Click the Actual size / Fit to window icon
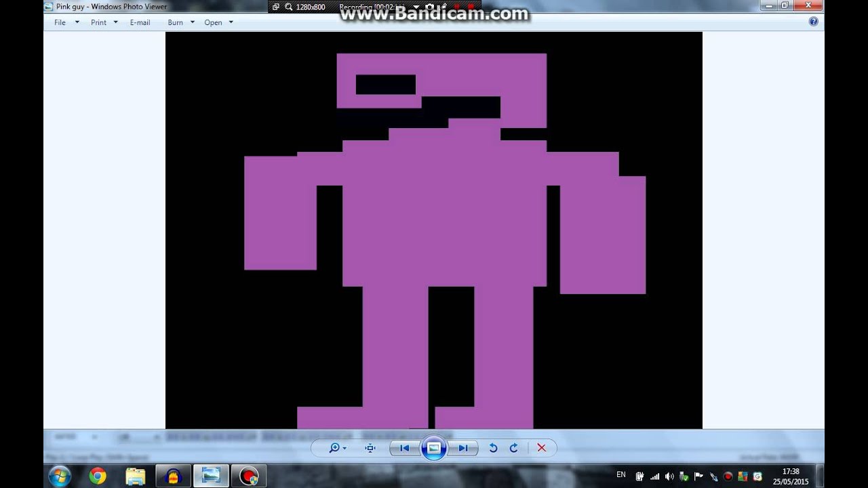Viewport: 868px width, 488px height. click(370, 448)
